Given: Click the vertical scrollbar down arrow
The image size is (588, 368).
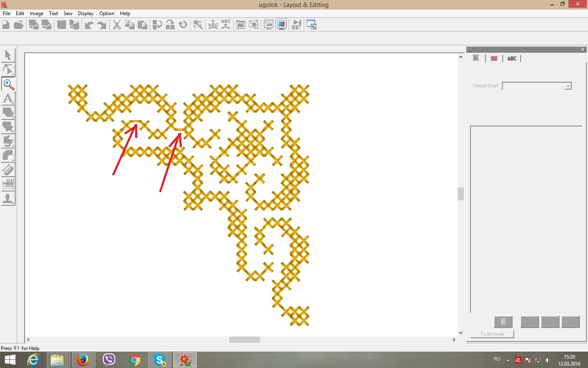Looking at the screenshot, I should [x=461, y=333].
